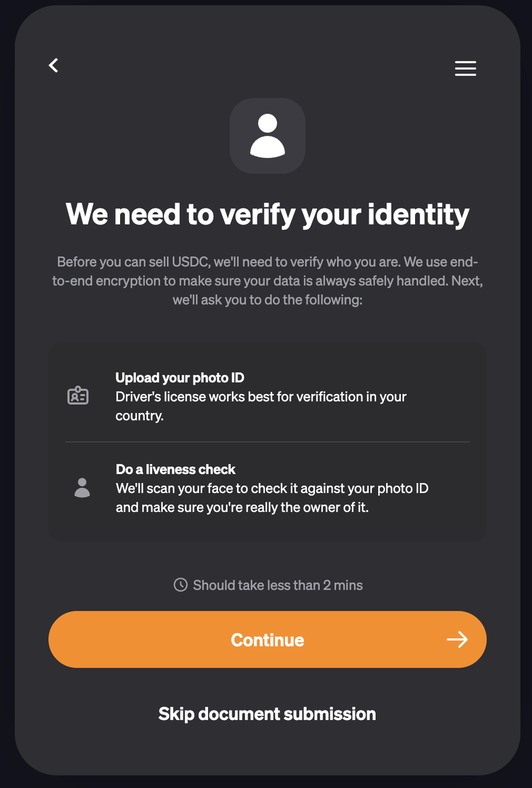The image size is (532, 788).
Task: Click the user avatar icon above the heading
Action: click(267, 135)
